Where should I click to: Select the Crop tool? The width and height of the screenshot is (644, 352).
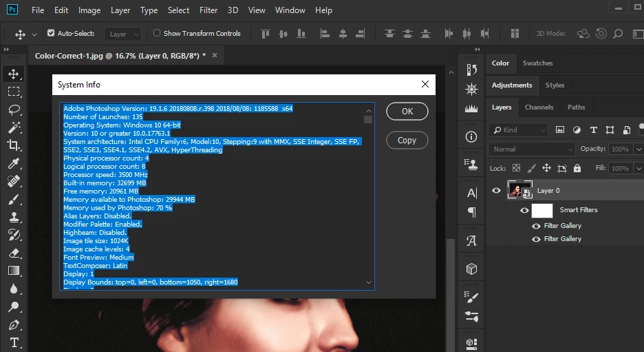pyautogui.click(x=14, y=145)
